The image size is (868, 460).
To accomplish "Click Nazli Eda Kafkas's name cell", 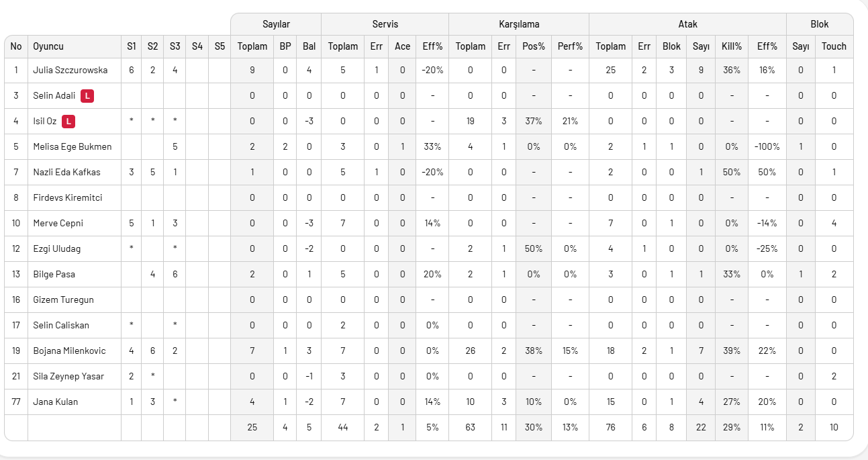I will tap(66, 173).
